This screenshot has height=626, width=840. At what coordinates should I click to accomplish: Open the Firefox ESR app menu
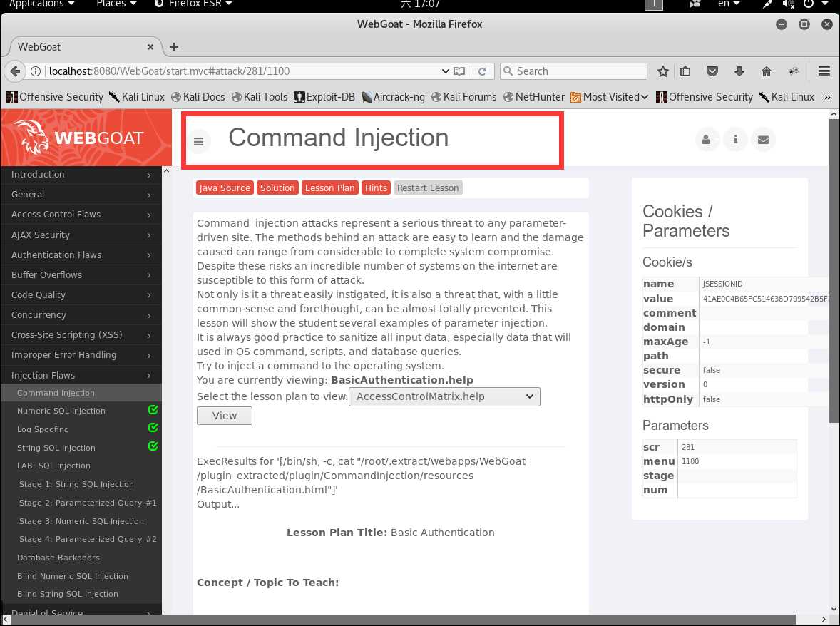(x=193, y=4)
